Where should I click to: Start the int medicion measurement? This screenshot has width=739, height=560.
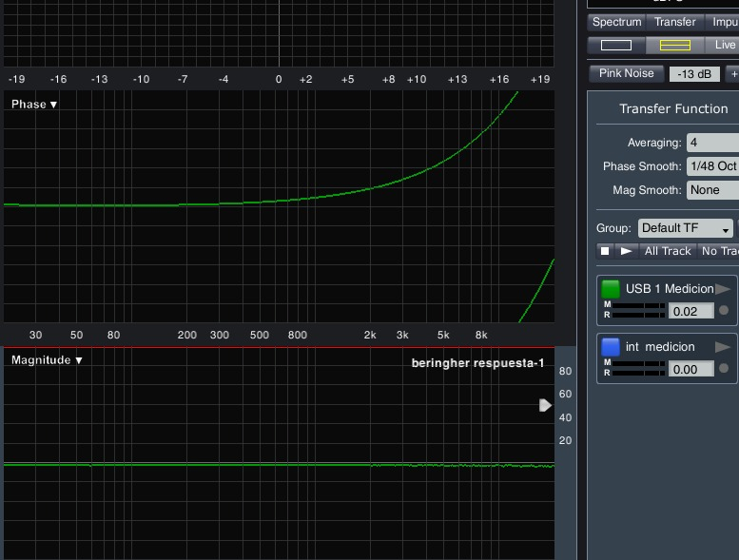[723, 347]
